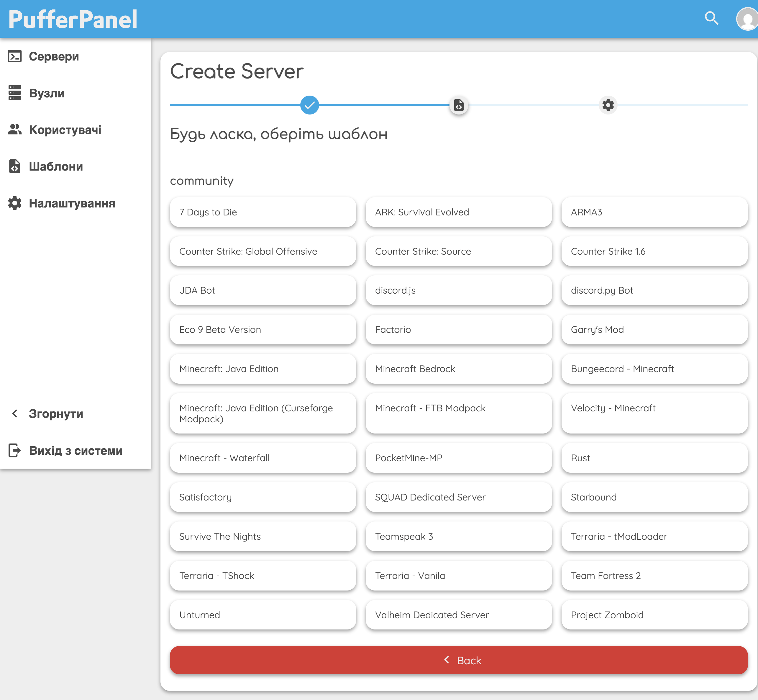Pick Counter Strike: Global Offensive template
Viewport: 758px width, 700px height.
click(x=263, y=251)
